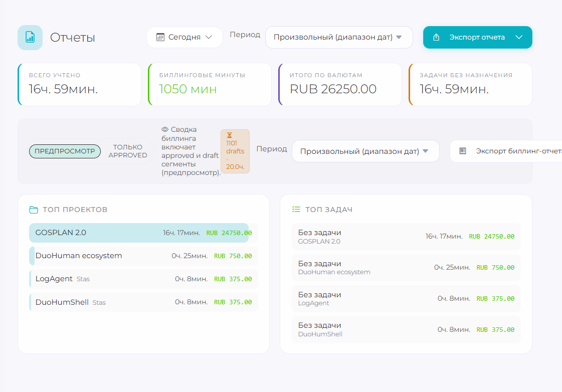The height and width of the screenshot is (392, 562).
Task: Click the ТОП ПРОЕКТОВ heading
Action: pos(75,210)
